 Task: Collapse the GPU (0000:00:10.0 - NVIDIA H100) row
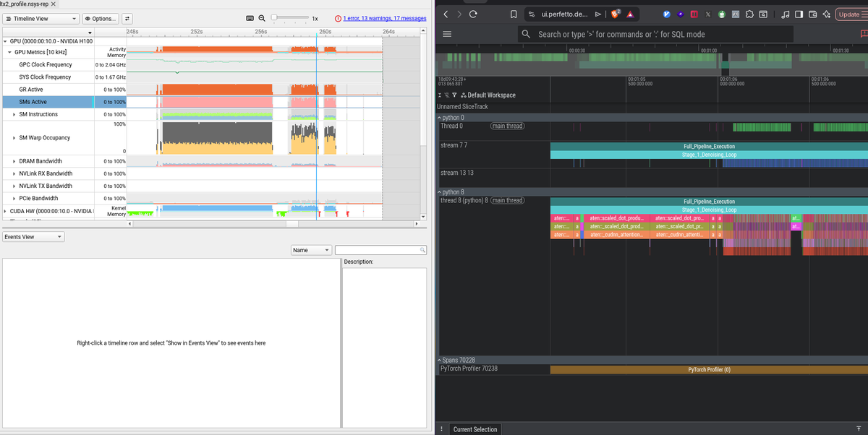(x=4, y=40)
